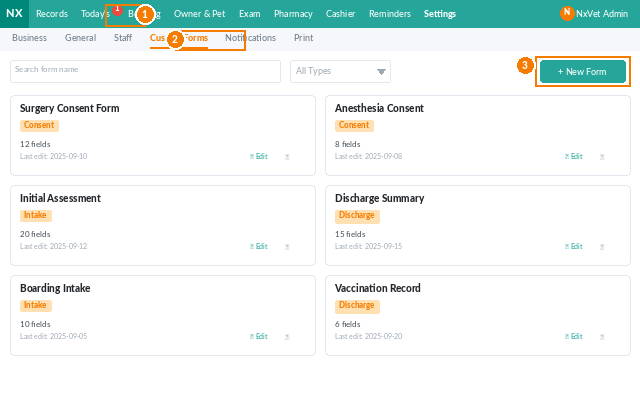Open the NxVet Admin avatar icon

[x=567, y=13]
